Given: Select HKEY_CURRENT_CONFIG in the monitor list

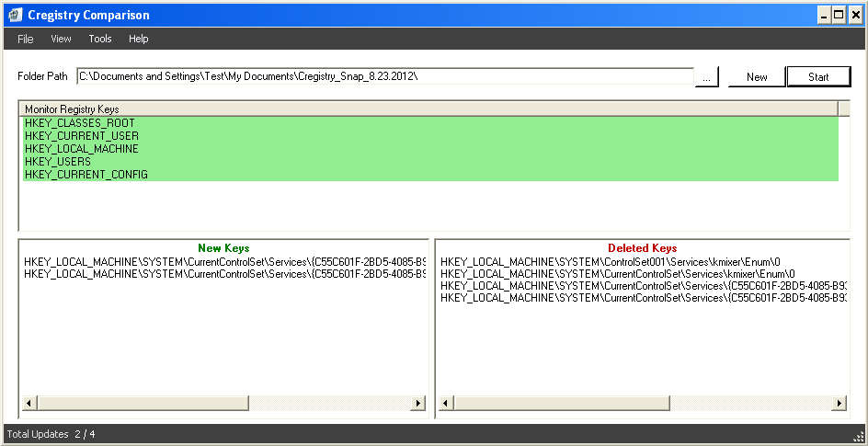Looking at the screenshot, I should click(x=430, y=175).
